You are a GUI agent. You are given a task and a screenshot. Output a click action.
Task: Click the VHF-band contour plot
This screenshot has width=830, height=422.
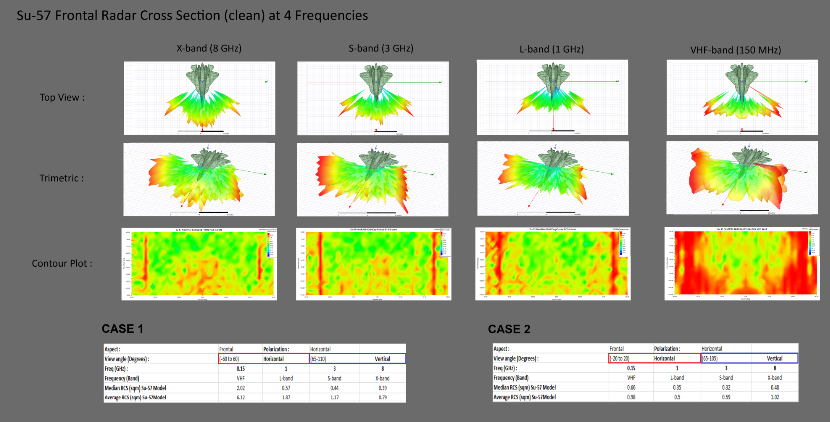[x=741, y=263]
